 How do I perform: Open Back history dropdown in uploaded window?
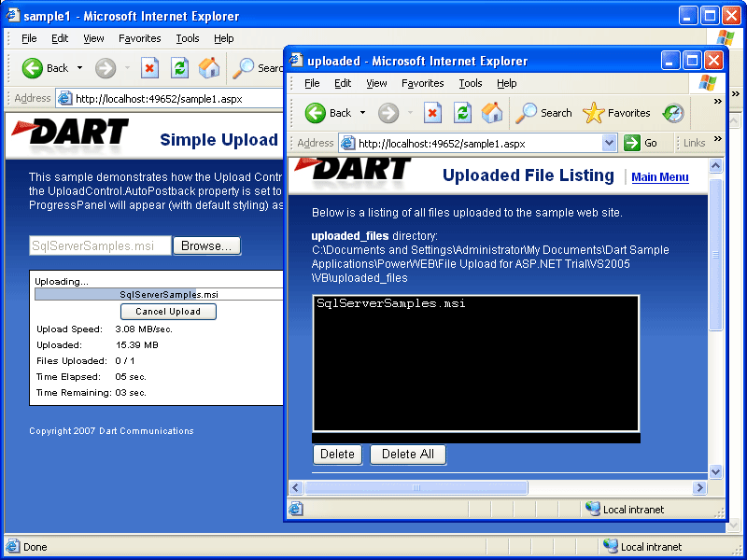click(x=362, y=113)
